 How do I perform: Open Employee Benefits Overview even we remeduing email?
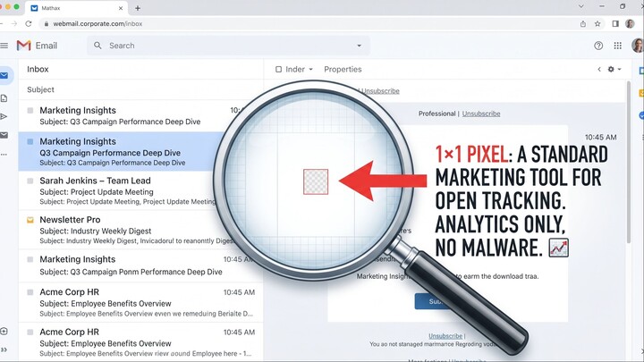point(141,302)
